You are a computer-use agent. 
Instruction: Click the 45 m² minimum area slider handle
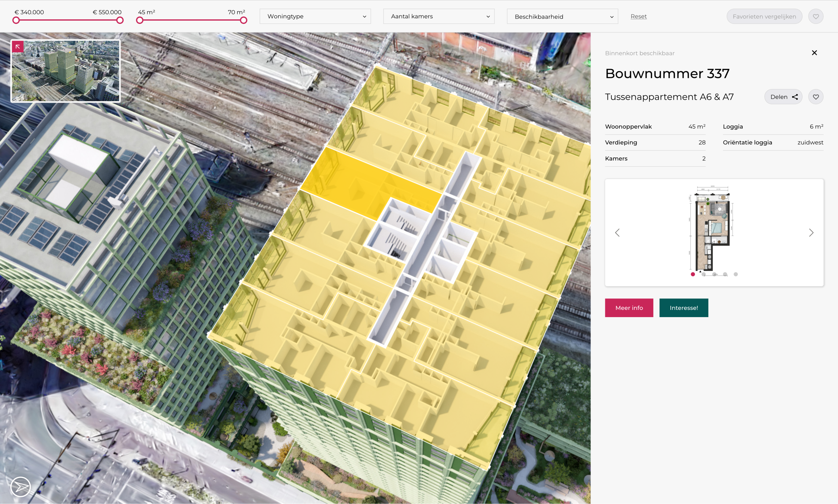click(139, 20)
